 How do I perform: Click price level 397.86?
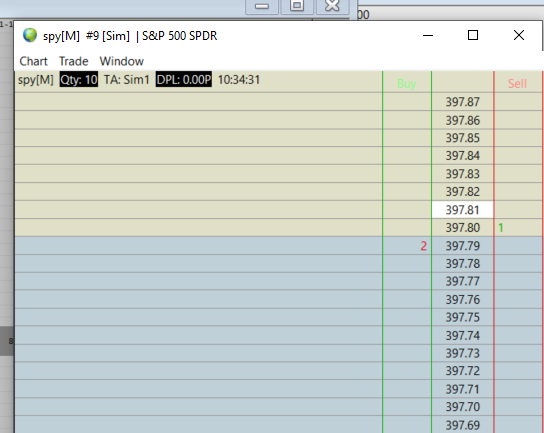point(462,120)
